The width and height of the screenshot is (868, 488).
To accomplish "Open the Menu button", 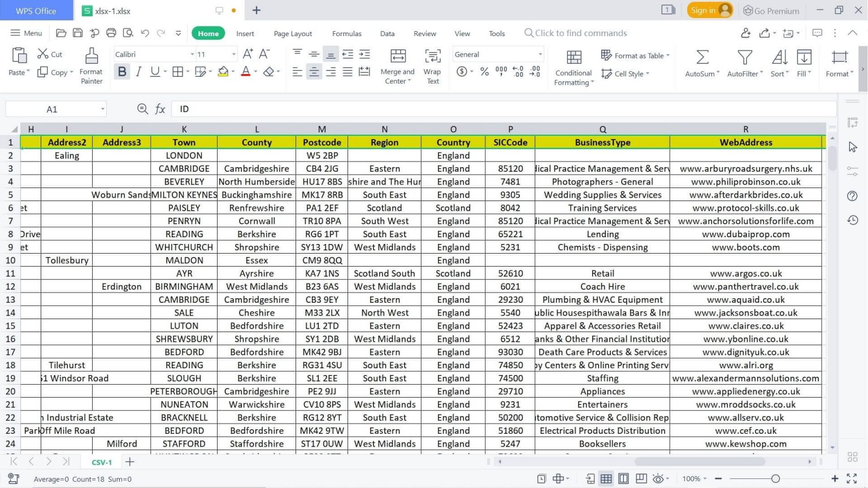I will point(26,33).
